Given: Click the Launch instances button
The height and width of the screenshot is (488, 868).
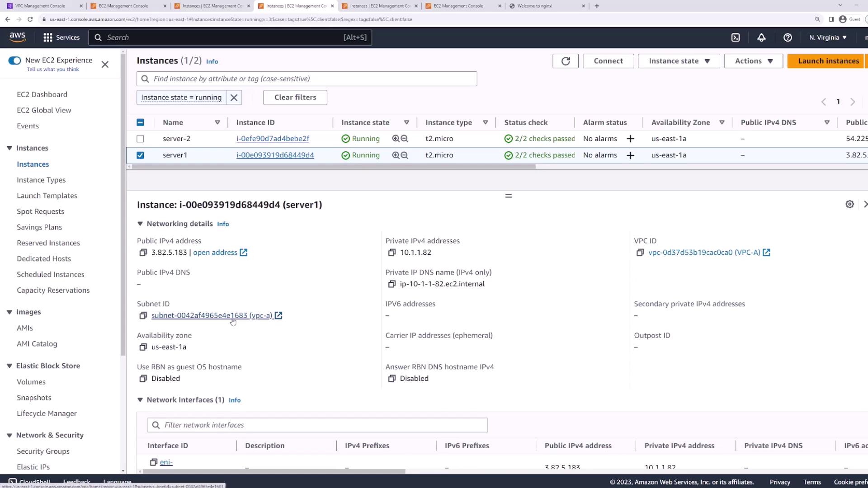Looking at the screenshot, I should click(x=828, y=61).
